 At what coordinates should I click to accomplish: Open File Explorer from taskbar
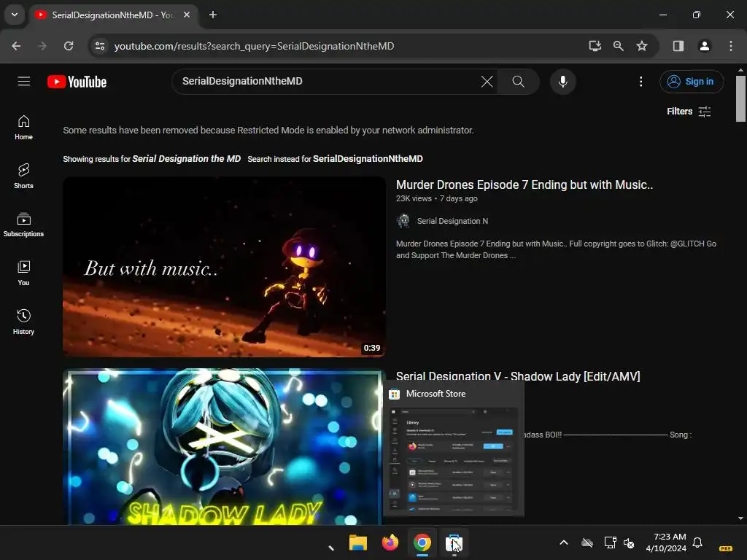[357, 542]
